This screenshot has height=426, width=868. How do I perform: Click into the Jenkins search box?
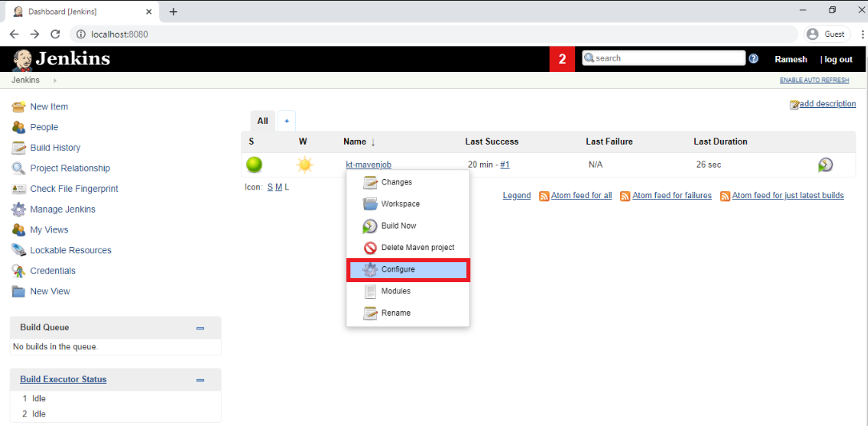pyautogui.click(x=664, y=58)
